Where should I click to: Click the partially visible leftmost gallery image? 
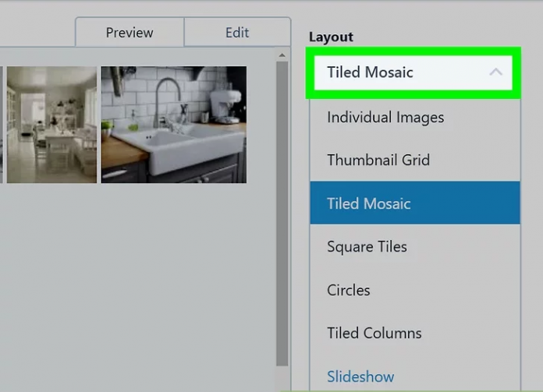point(1,125)
